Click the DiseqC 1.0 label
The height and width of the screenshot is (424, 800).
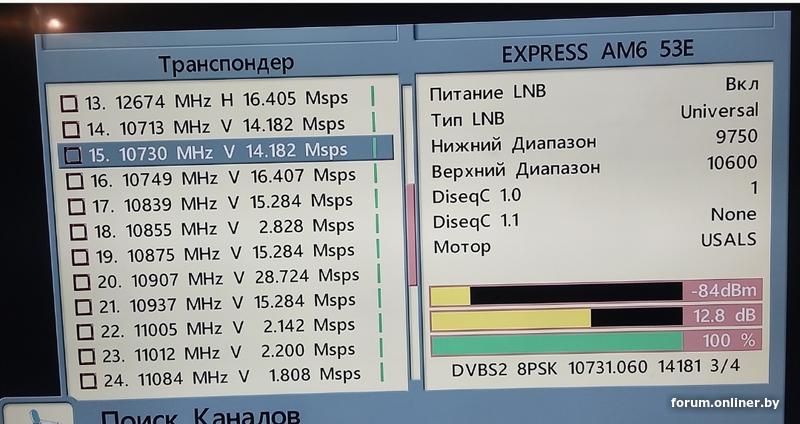click(477, 196)
